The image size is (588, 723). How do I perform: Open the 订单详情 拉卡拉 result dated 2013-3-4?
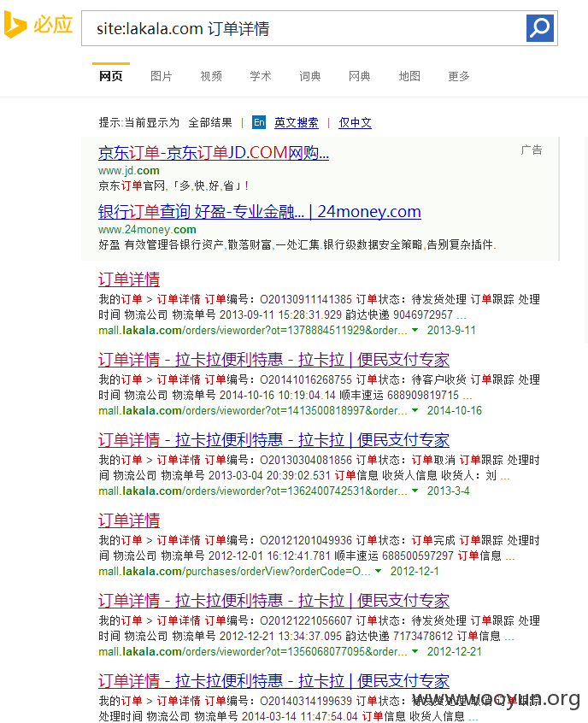[274, 440]
